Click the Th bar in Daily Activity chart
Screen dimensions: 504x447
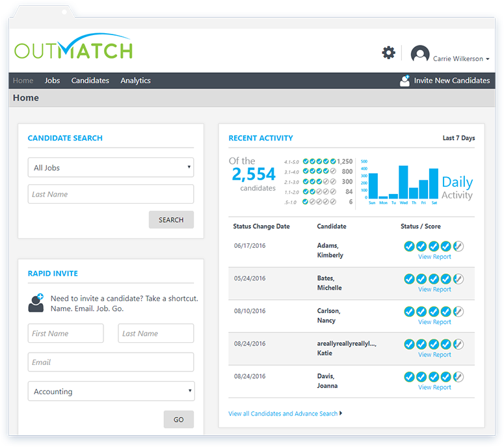(x=414, y=193)
